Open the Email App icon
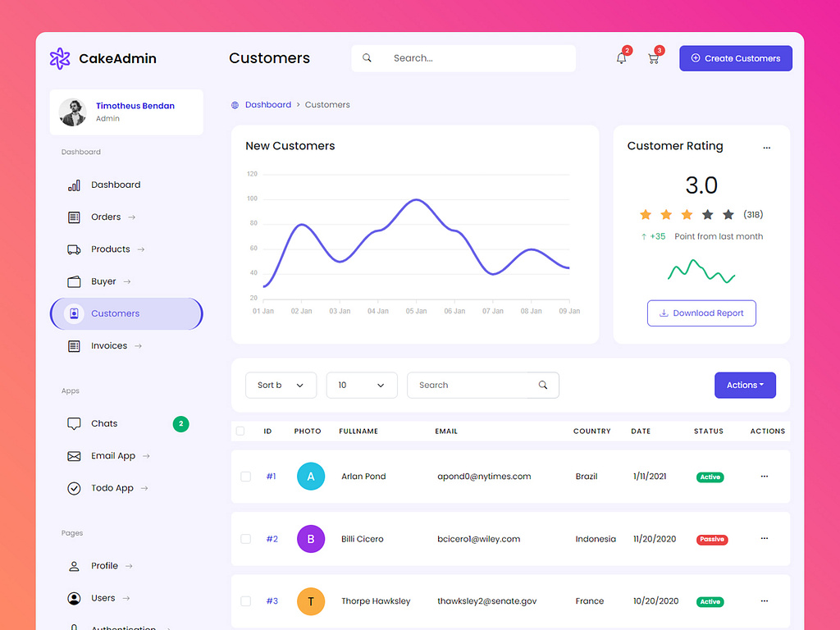840x630 pixels. tap(75, 455)
